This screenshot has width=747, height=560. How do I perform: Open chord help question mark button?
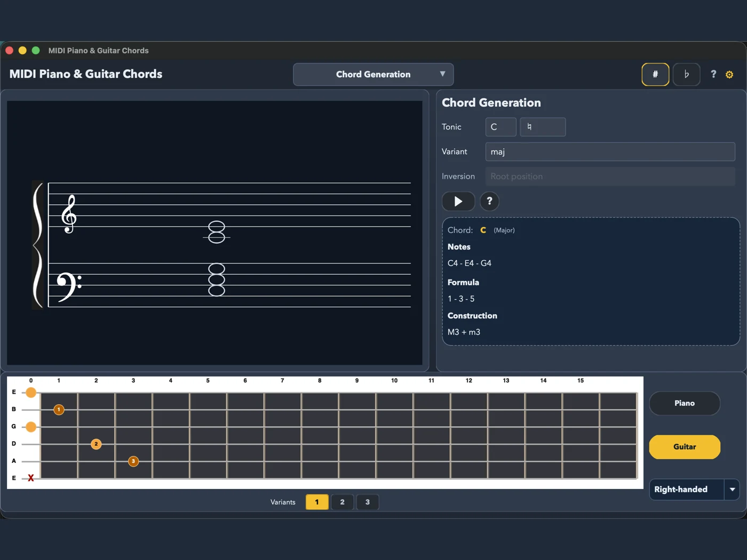[489, 201]
